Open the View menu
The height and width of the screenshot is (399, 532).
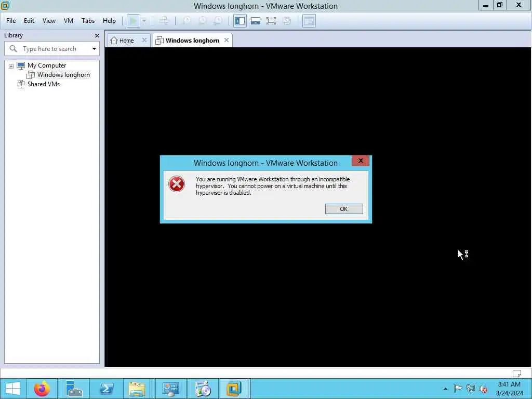(49, 21)
